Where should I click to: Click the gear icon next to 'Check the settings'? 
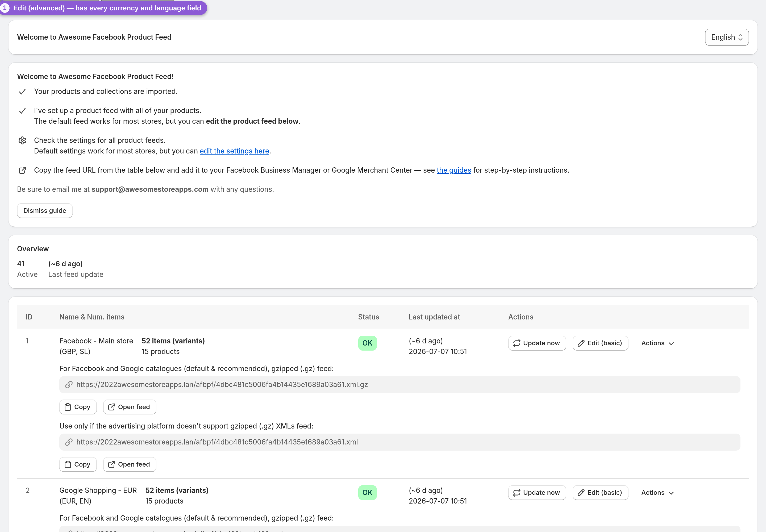point(22,140)
